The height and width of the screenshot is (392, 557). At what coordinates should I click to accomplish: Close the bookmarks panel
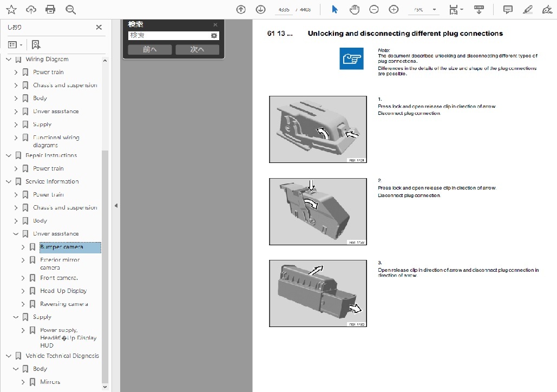tap(99, 27)
